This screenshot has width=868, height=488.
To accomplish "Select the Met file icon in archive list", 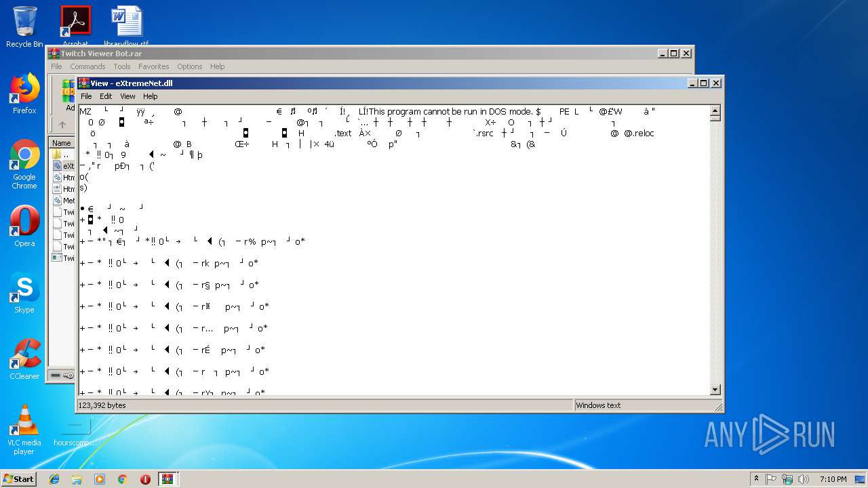I will pyautogui.click(x=57, y=201).
